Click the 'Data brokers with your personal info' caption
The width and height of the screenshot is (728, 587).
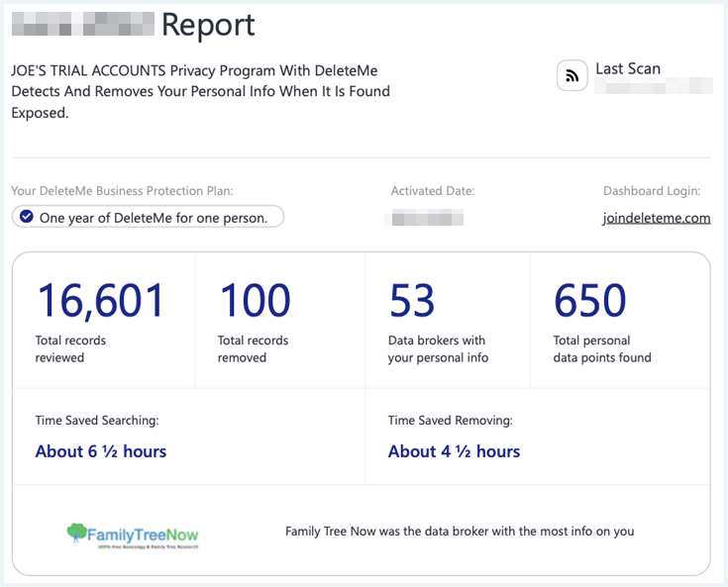pos(438,349)
